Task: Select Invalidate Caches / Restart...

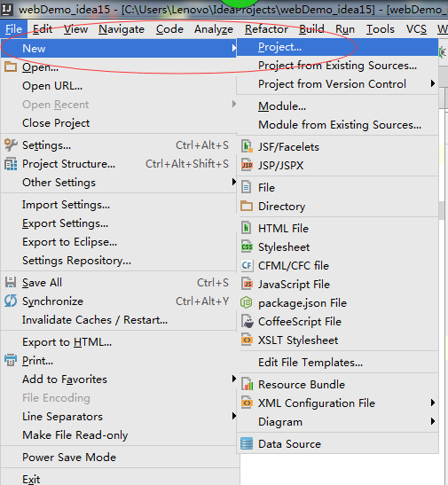Action: click(x=119, y=320)
